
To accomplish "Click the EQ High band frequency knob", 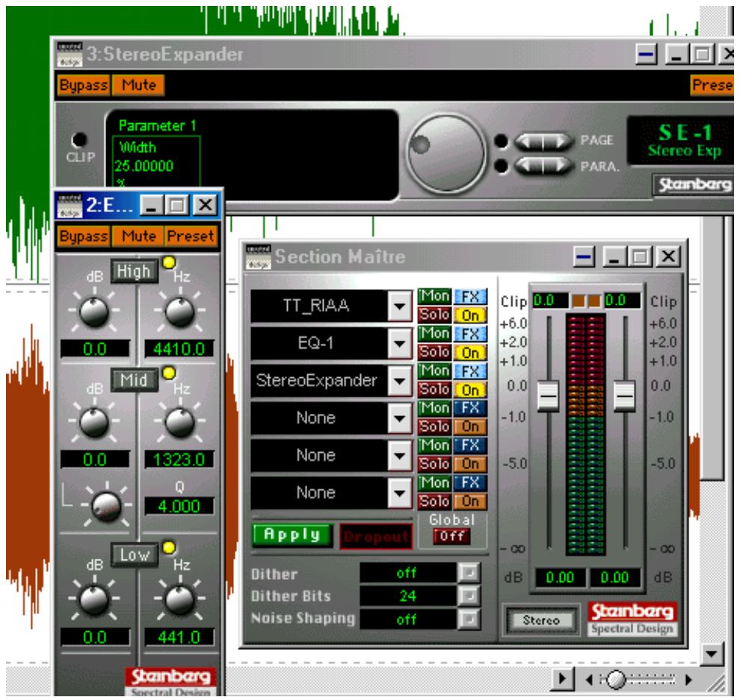I will [x=179, y=312].
